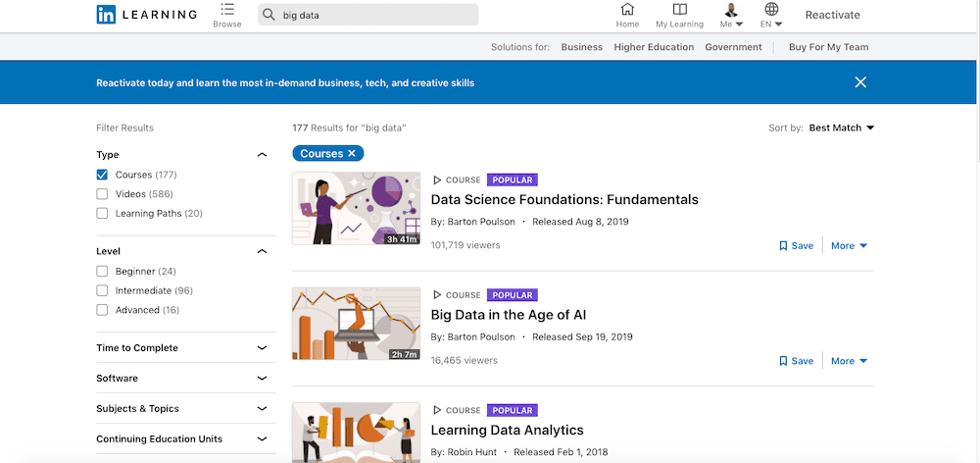Check the Learning Paths (20) checkbox

[102, 214]
